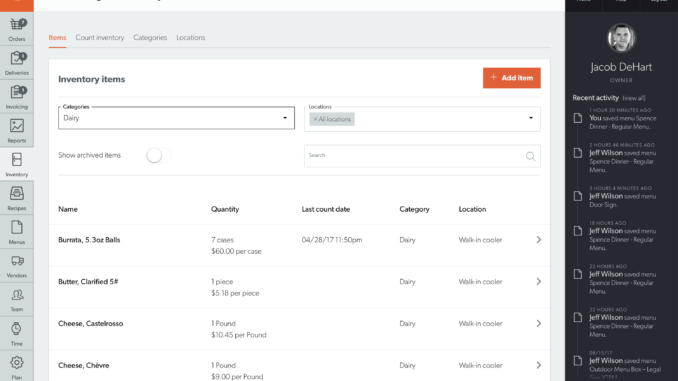The width and height of the screenshot is (678, 381).
Task: Open the Plan gear icon
Action: coord(17,362)
